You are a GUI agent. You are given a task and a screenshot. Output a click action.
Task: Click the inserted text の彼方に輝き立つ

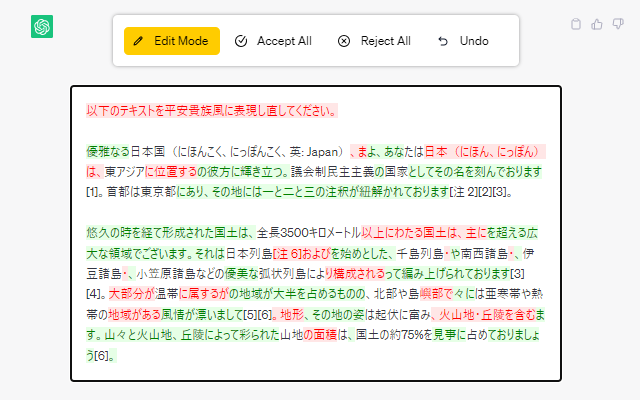[240, 172]
